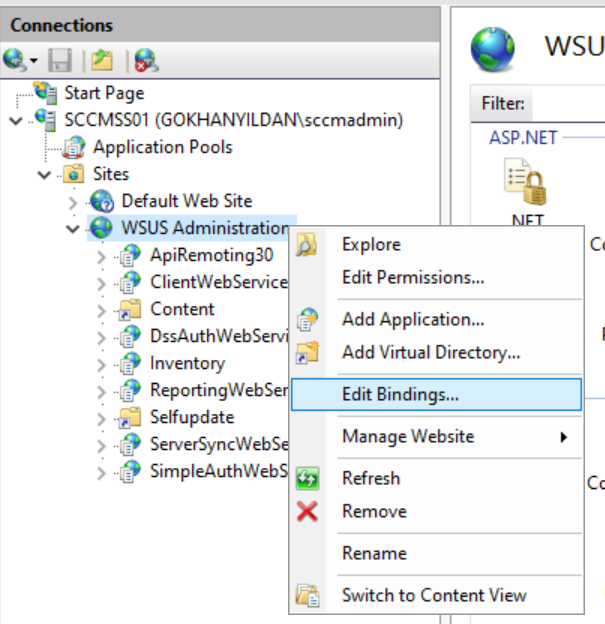Expand the ClientWebService node
This screenshot has height=624, width=605.
[101, 284]
